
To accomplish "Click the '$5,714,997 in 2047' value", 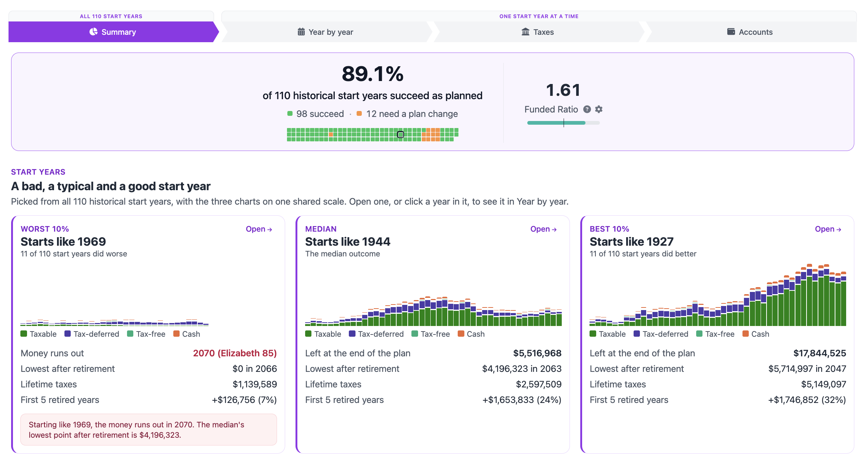I will 807,369.
